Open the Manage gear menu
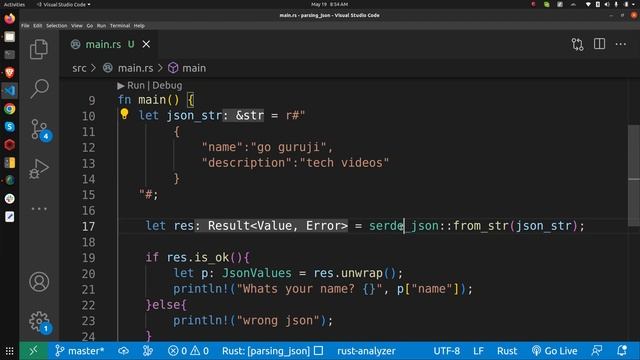 coord(40,322)
